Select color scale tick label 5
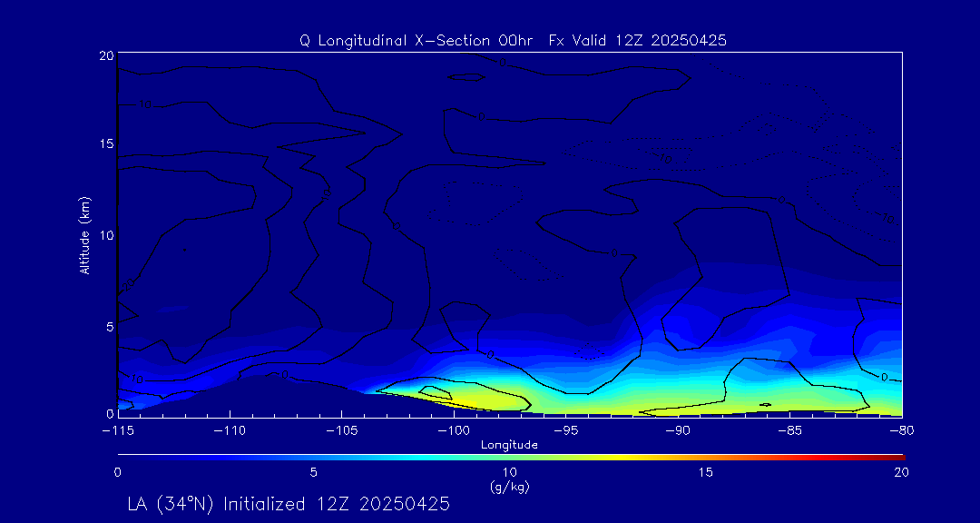 (x=314, y=473)
